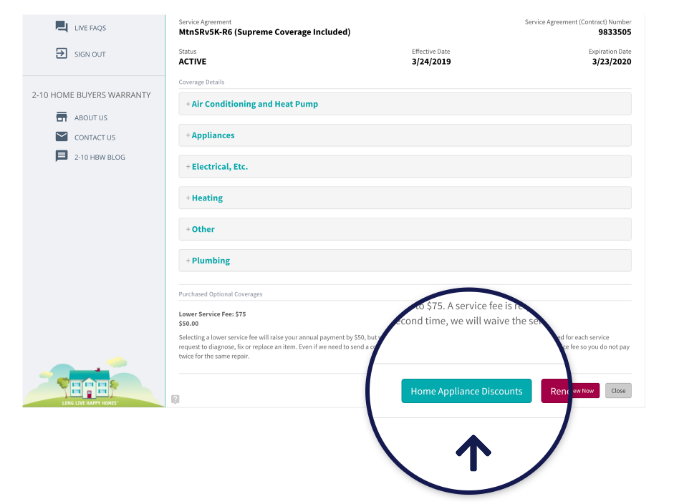Click the Long Live Happy Homes house image

(94, 385)
